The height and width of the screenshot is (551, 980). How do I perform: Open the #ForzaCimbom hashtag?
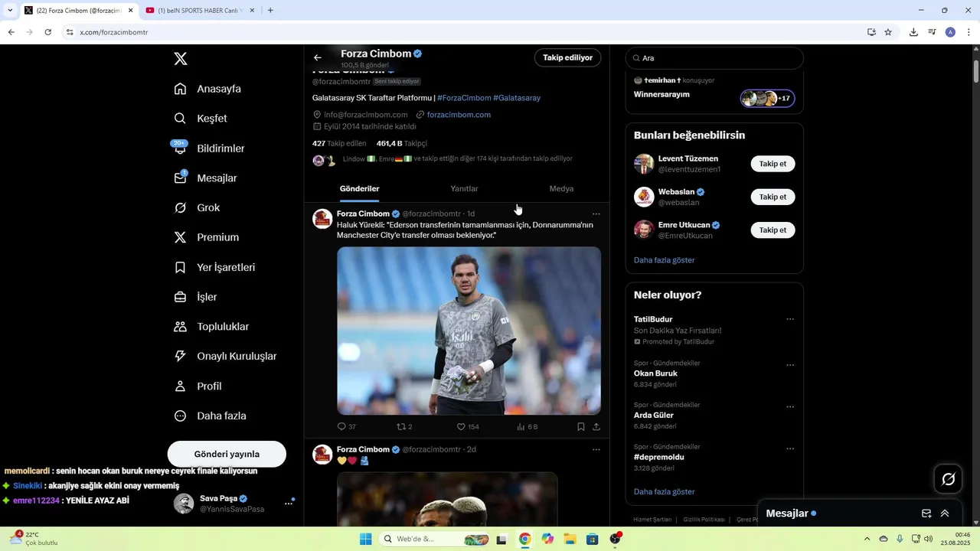[x=464, y=98]
